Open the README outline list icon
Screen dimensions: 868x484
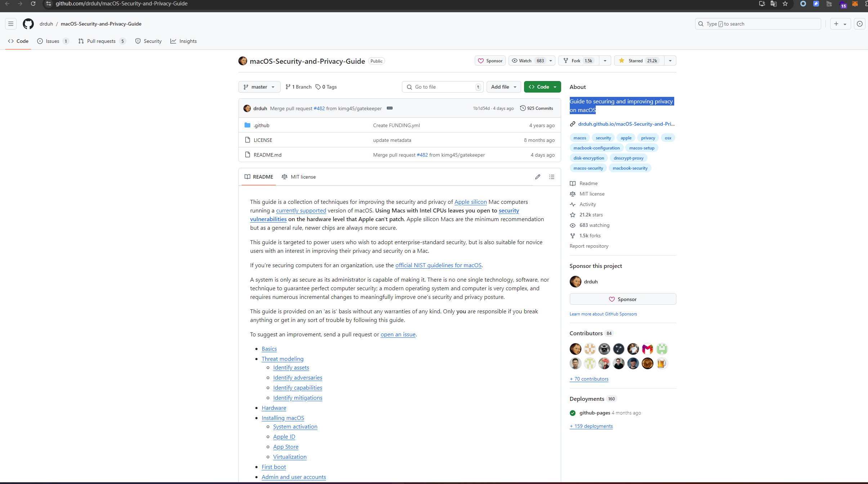[x=551, y=177]
